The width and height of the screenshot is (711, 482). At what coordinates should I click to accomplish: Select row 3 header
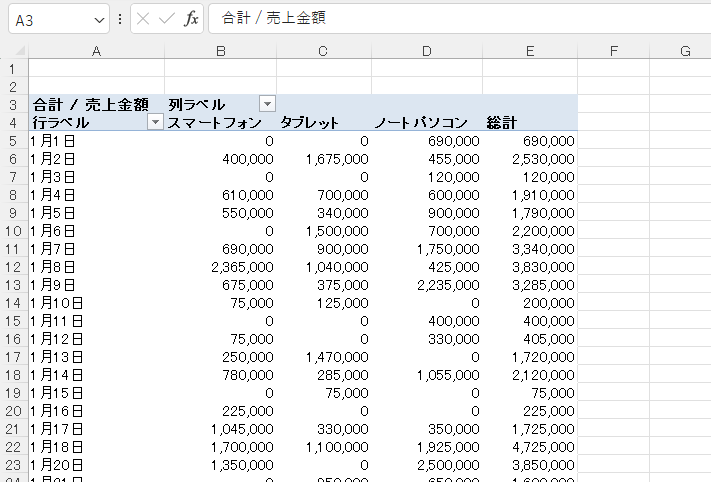coord(13,105)
